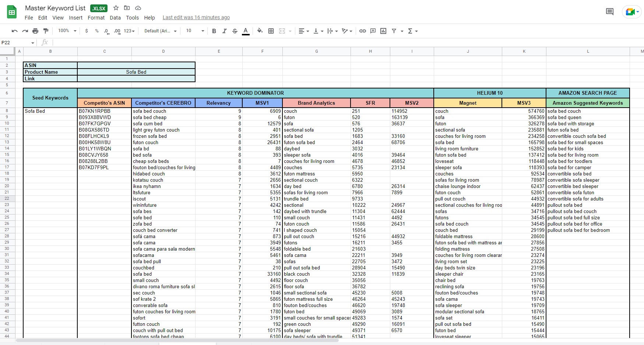Click the .XLSX file format badge
The image size is (644, 345).
[99, 8]
